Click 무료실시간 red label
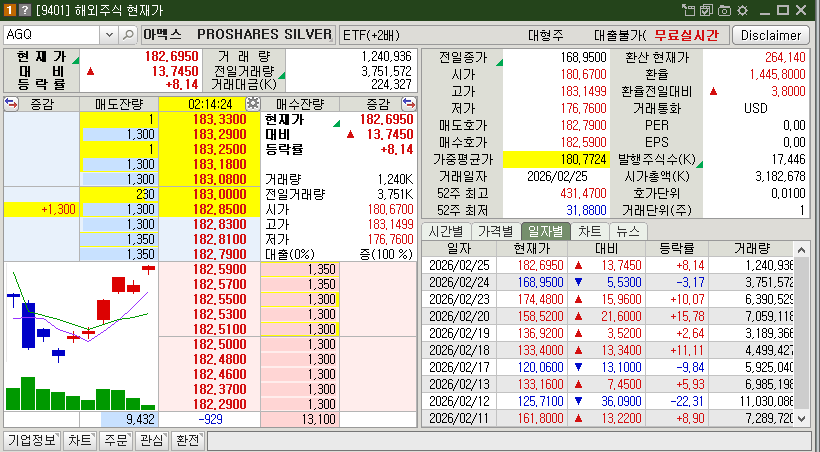The image size is (820, 452). [687, 35]
